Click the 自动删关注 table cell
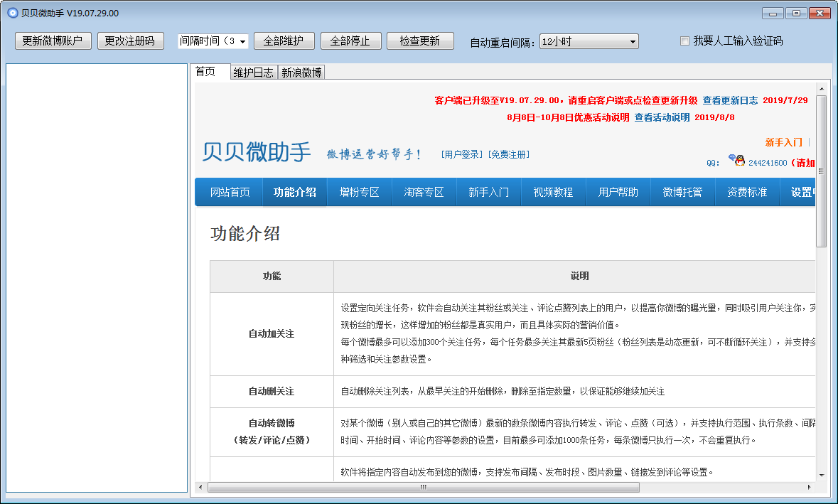 click(x=272, y=391)
